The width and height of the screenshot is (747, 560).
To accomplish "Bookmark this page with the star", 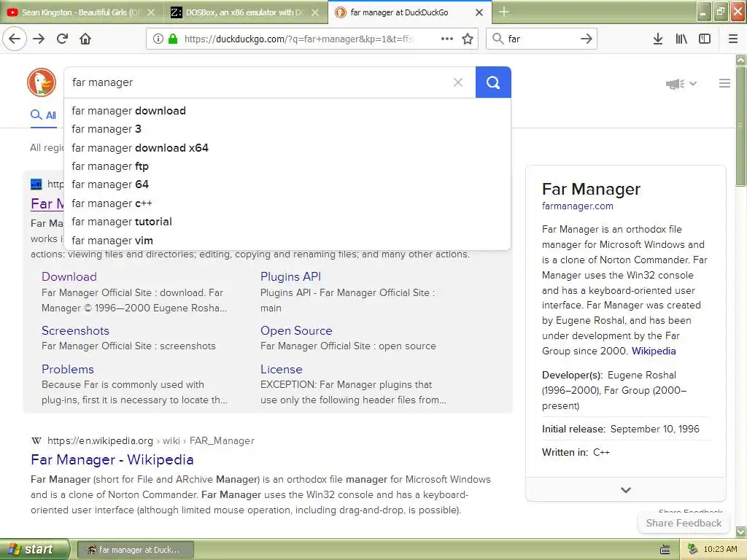I will click(468, 39).
